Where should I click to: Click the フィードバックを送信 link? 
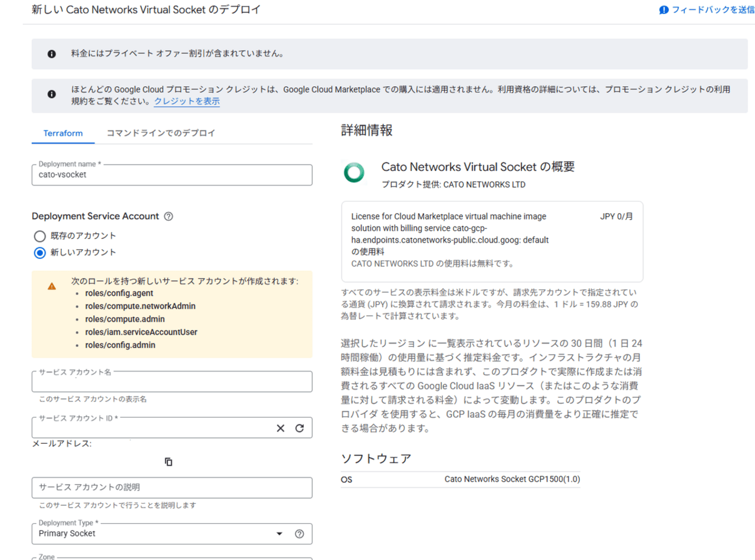[x=707, y=10]
